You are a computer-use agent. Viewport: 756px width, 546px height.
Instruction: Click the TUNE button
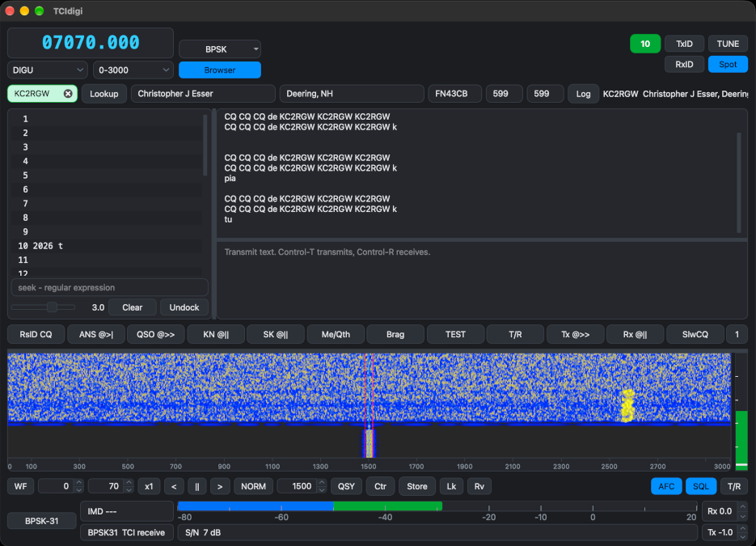728,44
